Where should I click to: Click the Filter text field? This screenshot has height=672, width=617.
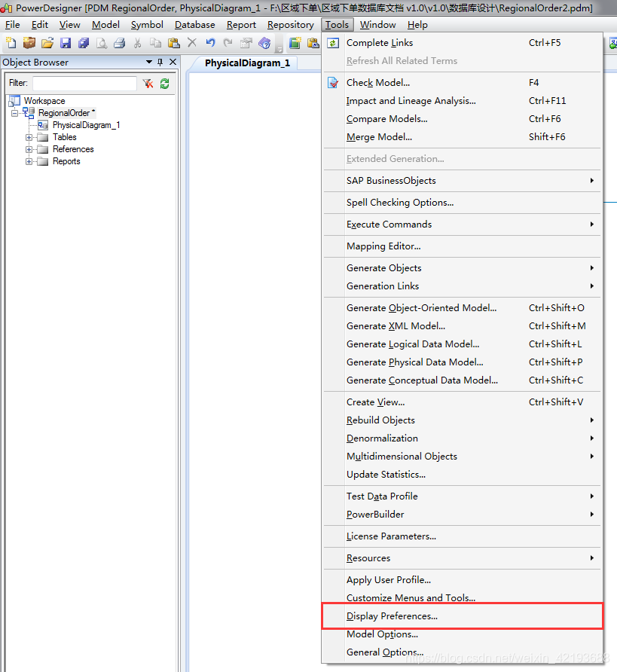tap(85, 83)
